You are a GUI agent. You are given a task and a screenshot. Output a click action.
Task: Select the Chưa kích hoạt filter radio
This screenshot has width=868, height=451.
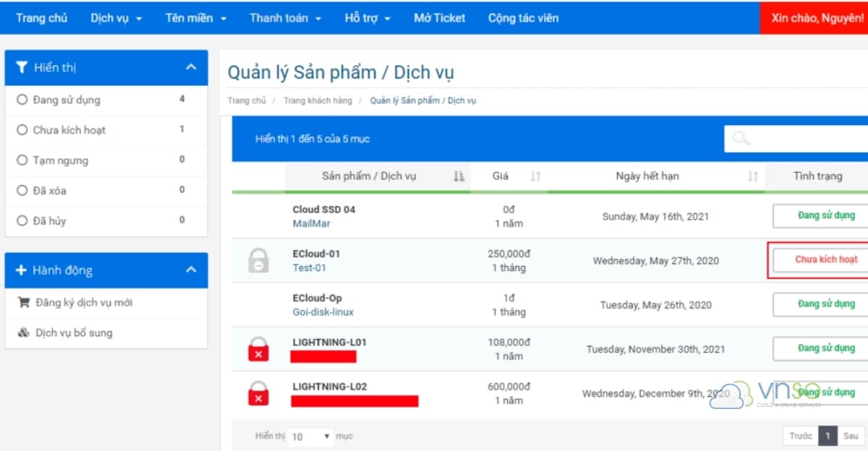tap(22, 130)
